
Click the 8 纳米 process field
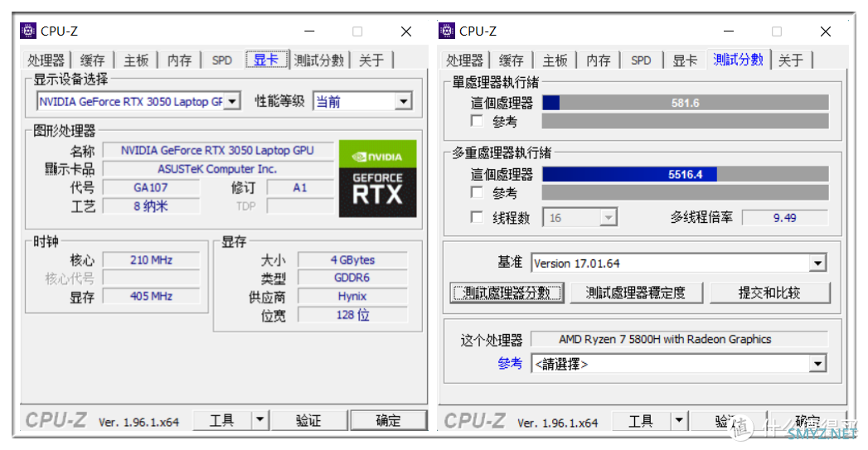pyautogui.click(x=151, y=206)
